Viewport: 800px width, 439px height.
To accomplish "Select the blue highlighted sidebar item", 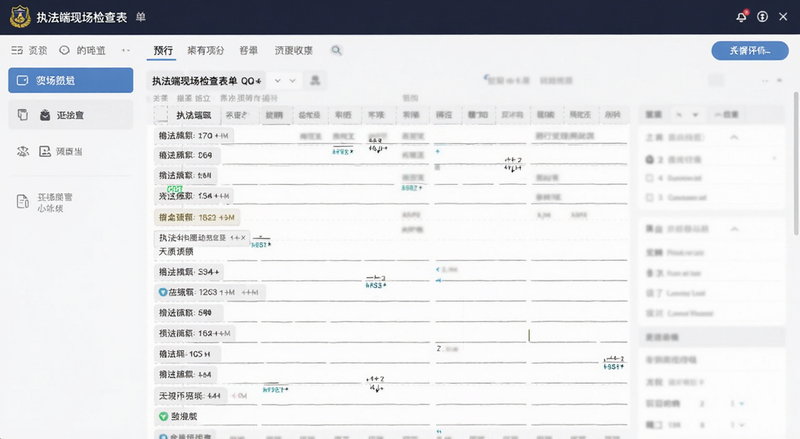I will (70, 80).
